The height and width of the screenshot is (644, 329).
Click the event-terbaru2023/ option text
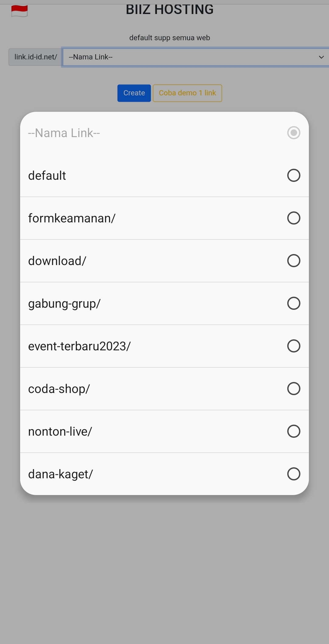point(80,346)
